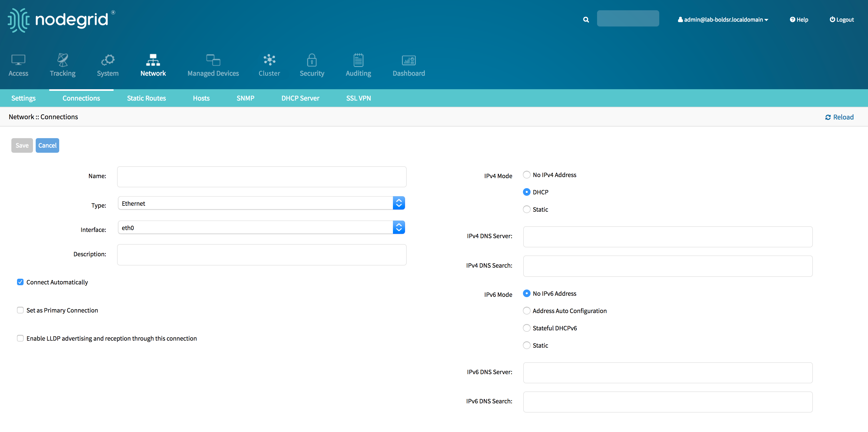This screenshot has width=868, height=432.
Task: Select Stateful DHCPv6 radio button
Action: pyautogui.click(x=526, y=328)
